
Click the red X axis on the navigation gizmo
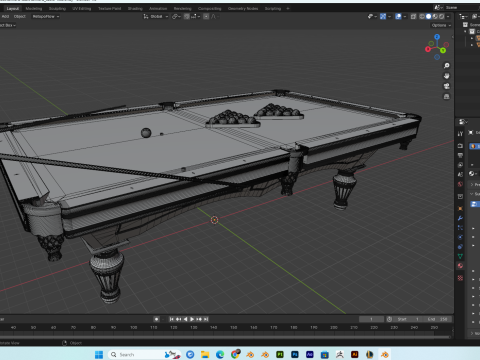(x=428, y=49)
